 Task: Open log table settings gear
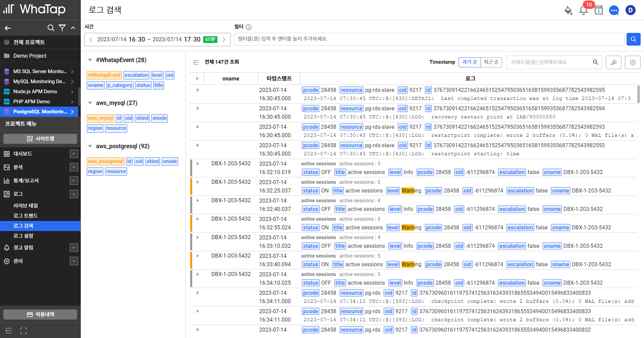tap(633, 62)
